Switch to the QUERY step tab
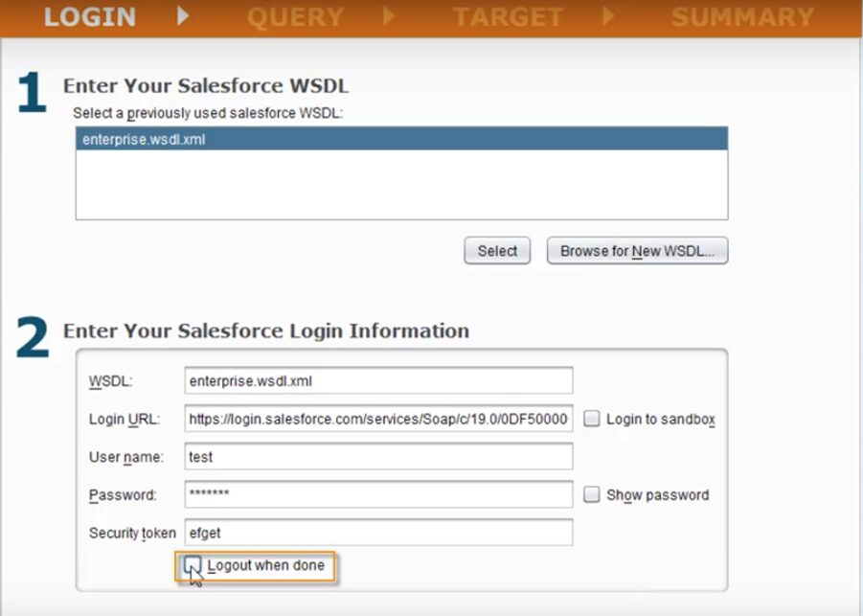Viewport: 863px width, 616px height. pyautogui.click(x=295, y=17)
